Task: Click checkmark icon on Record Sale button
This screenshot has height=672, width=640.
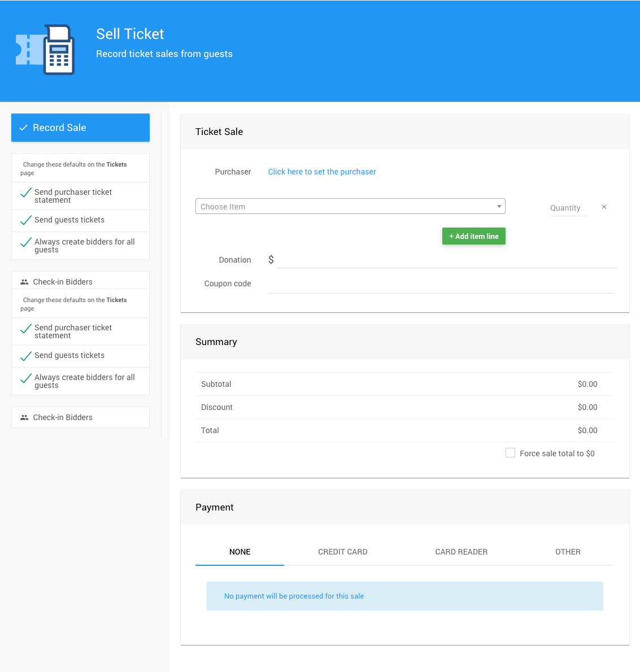Action: (x=24, y=128)
